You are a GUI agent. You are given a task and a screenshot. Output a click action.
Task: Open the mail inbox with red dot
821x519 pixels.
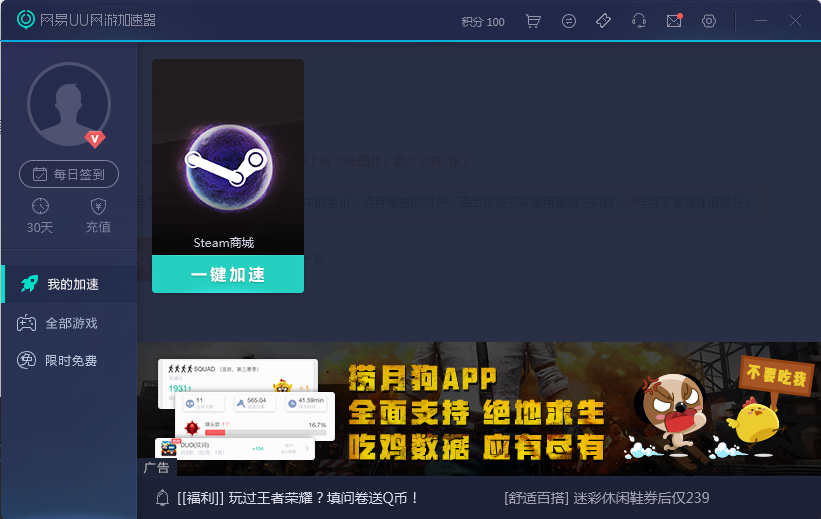coord(674,21)
